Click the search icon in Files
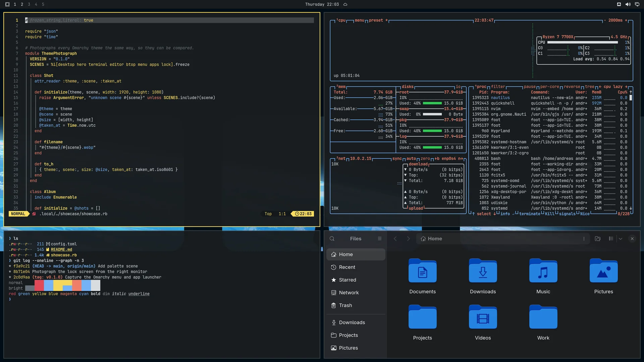The width and height of the screenshot is (644, 362). (x=332, y=239)
